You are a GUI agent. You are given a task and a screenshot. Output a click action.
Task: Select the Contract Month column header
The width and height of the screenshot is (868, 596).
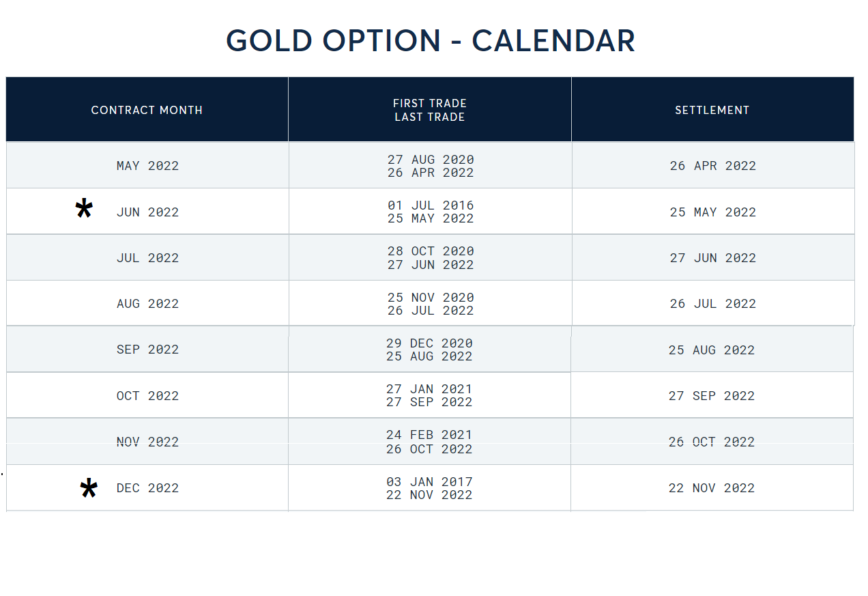pyautogui.click(x=147, y=110)
